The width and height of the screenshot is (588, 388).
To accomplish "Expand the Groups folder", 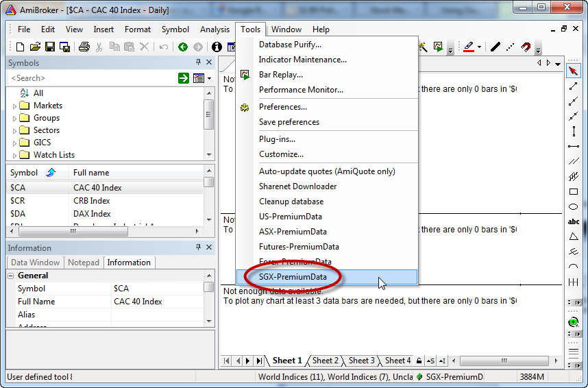I will tap(14, 119).
